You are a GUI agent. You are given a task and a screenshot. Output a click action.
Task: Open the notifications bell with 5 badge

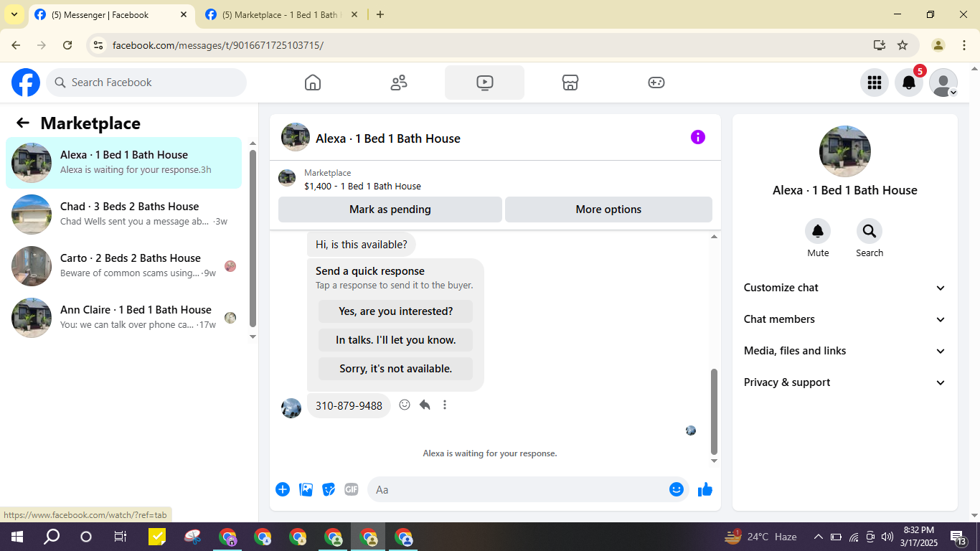click(909, 83)
